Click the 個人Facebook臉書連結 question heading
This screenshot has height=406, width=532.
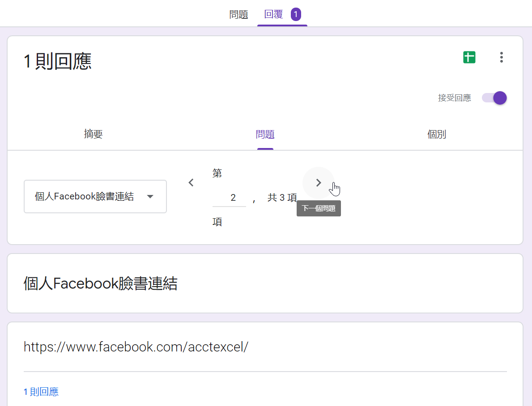click(x=100, y=283)
